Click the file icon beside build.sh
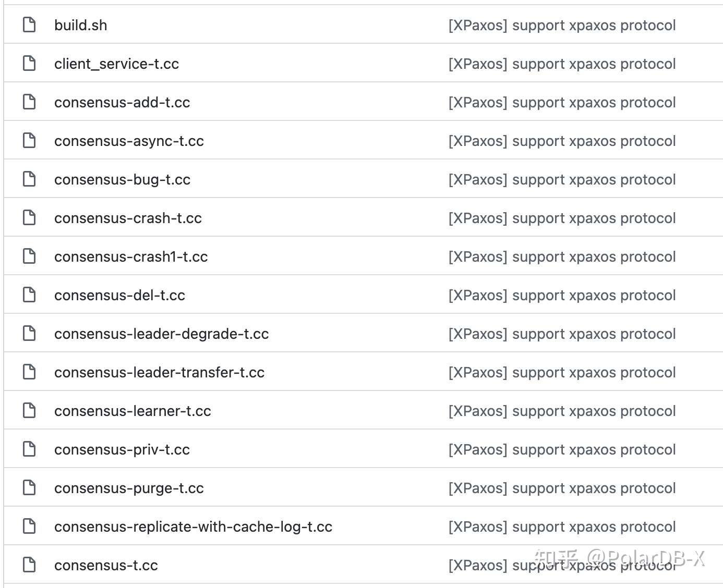The height and width of the screenshot is (588, 723). point(30,24)
